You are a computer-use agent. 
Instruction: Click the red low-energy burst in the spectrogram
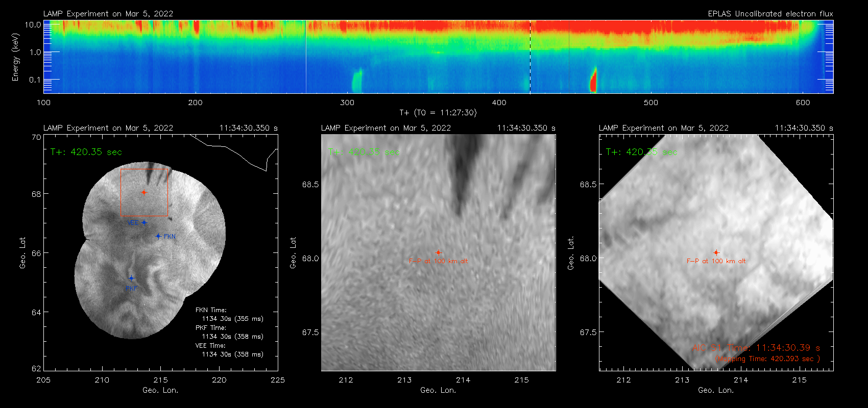point(593,80)
